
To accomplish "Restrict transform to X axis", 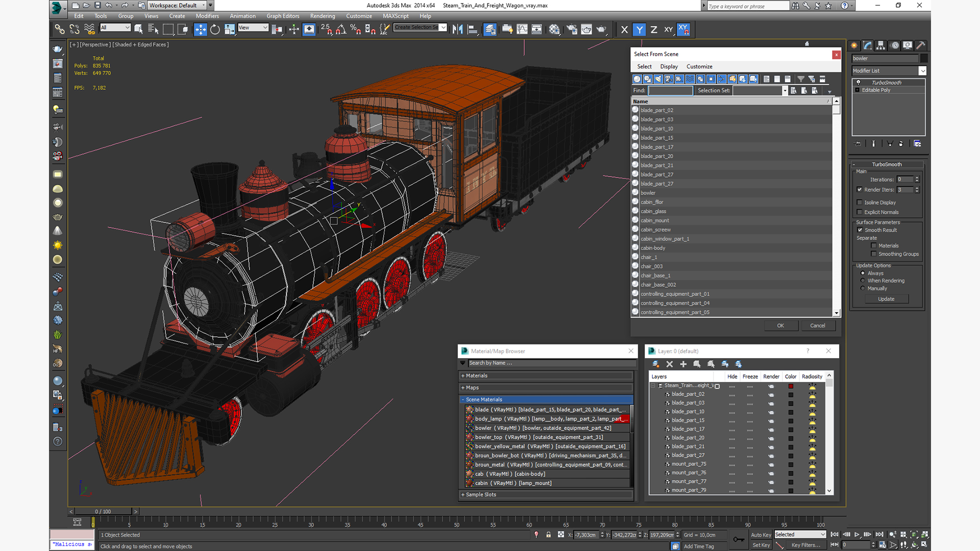I will (624, 30).
